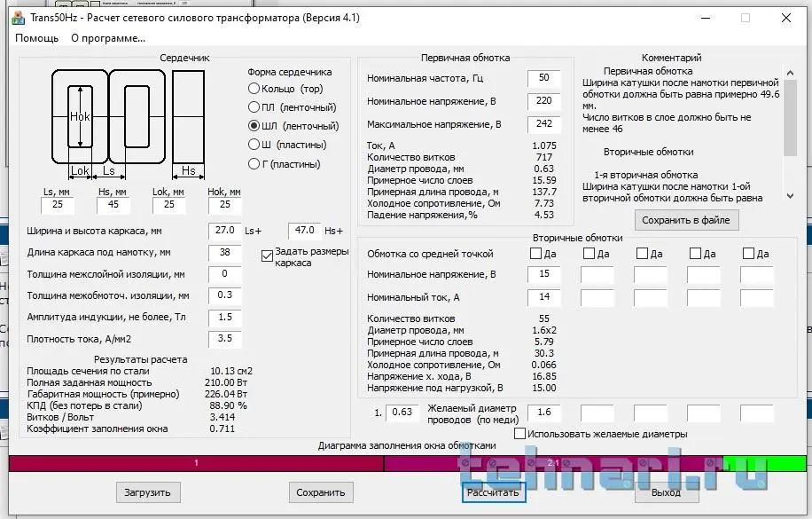The image size is (812, 519).
Task: Select Г (пластины) core shape
Action: tap(285, 164)
